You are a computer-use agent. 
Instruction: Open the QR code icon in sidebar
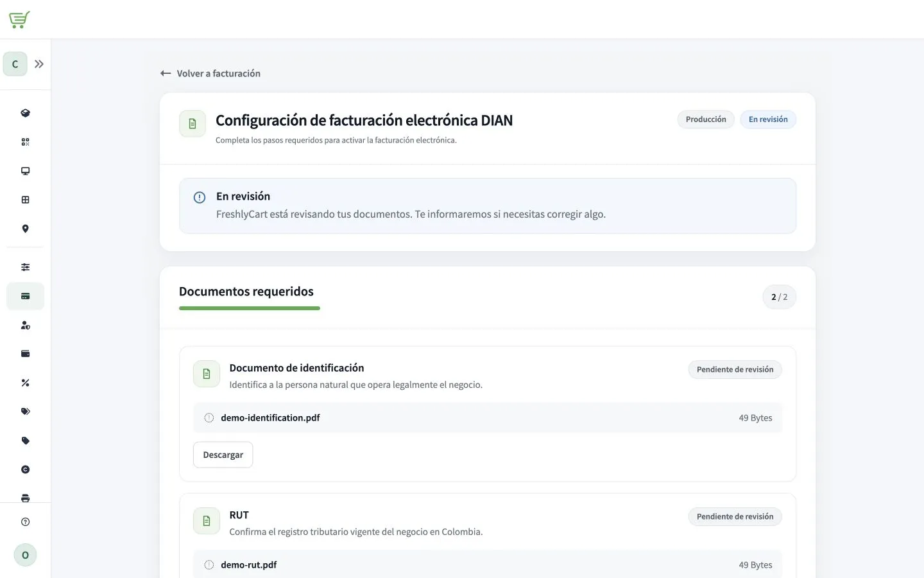pos(26,142)
